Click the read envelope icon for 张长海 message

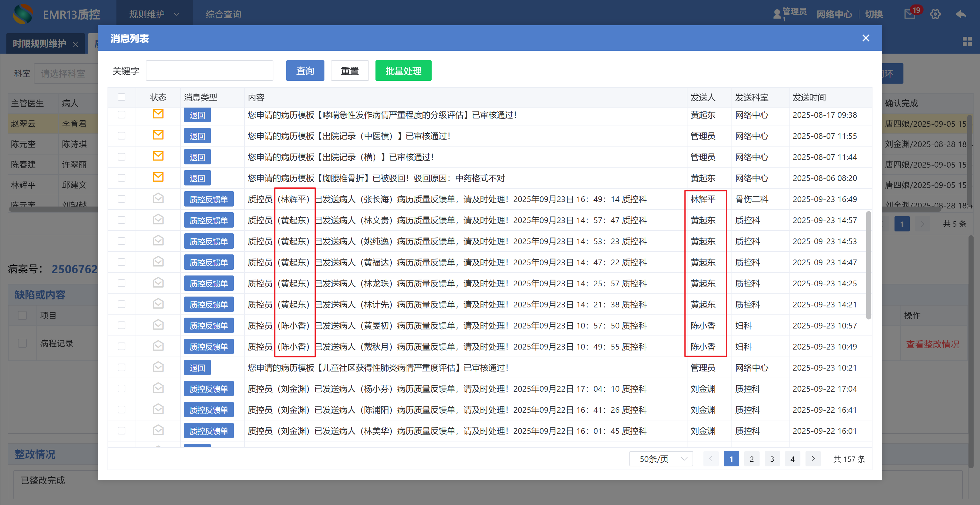pos(158,199)
